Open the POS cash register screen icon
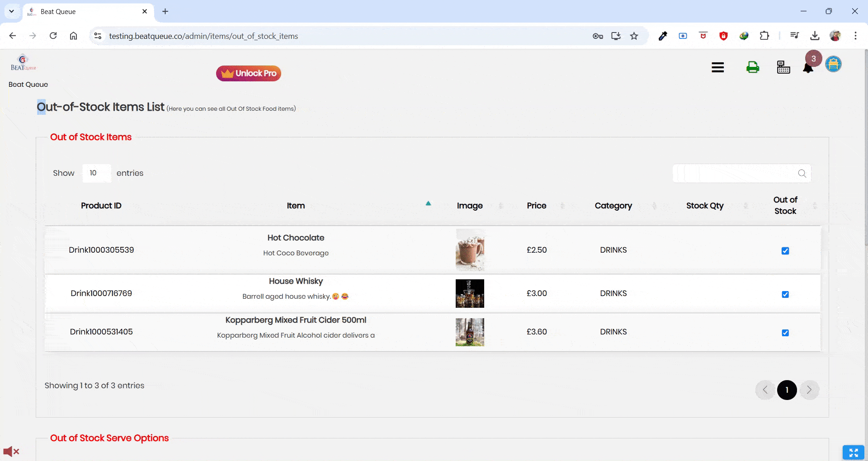868x461 pixels. 783,67
